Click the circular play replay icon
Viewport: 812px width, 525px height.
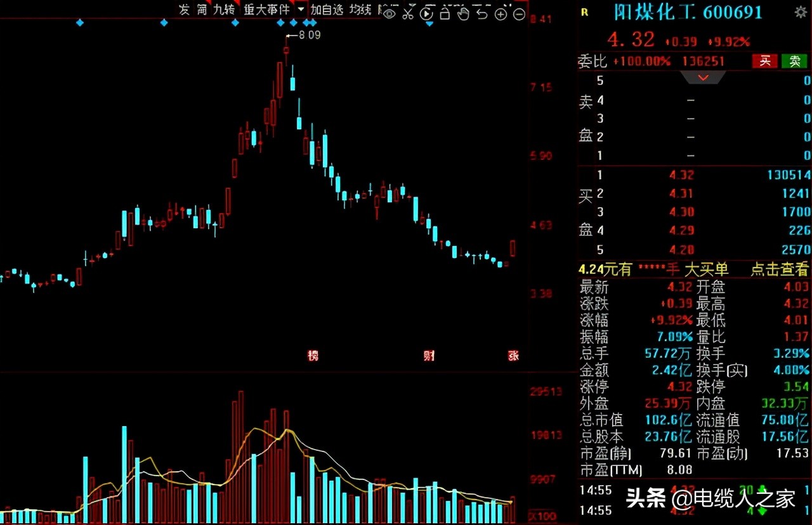point(427,13)
